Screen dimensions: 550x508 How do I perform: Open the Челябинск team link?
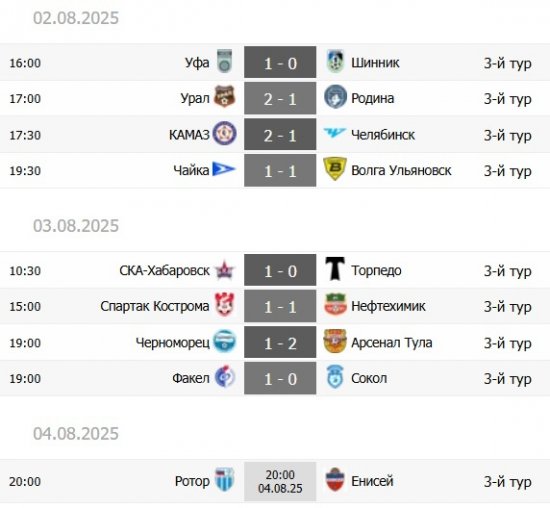pos(383,135)
